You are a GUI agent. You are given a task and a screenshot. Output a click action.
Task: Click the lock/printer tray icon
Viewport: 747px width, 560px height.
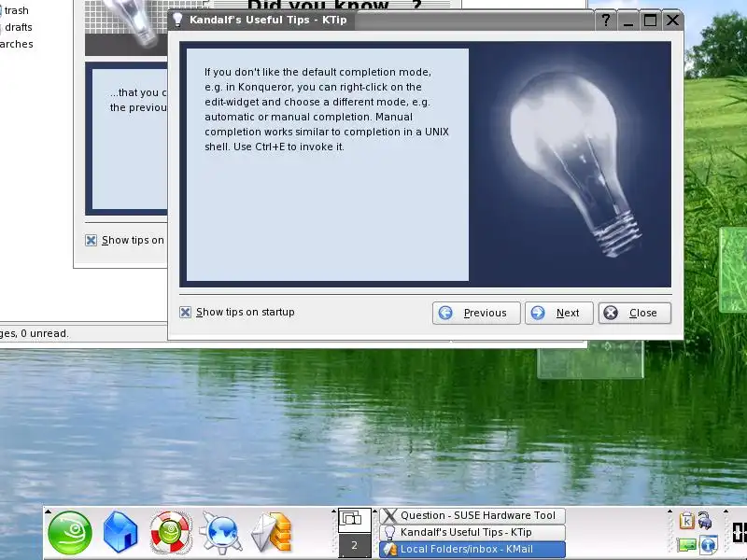(x=705, y=521)
